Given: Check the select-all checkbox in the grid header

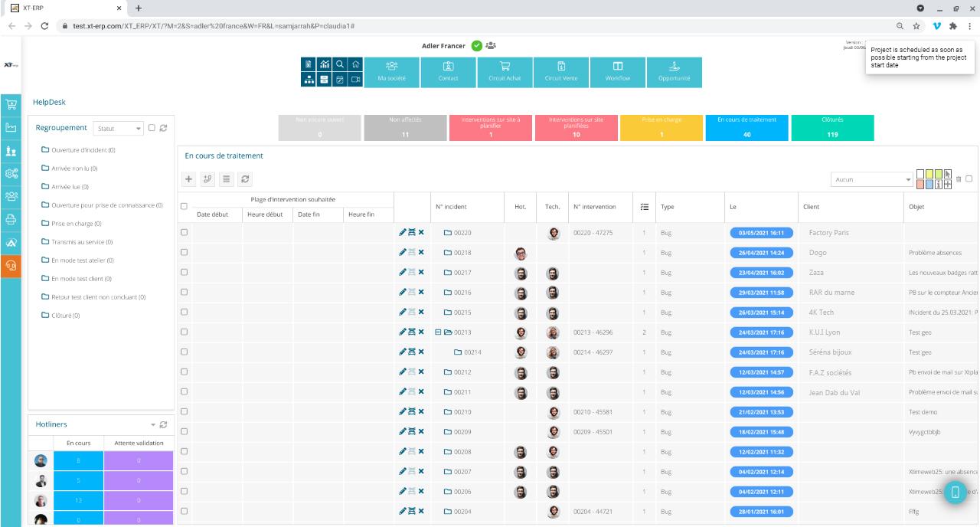Looking at the screenshot, I should [183, 206].
